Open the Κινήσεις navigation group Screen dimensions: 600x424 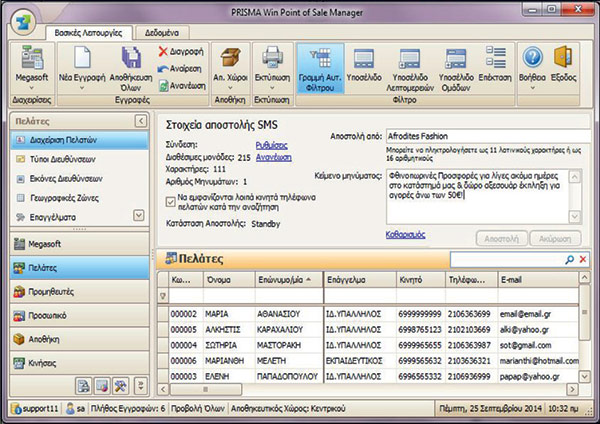tap(80, 363)
